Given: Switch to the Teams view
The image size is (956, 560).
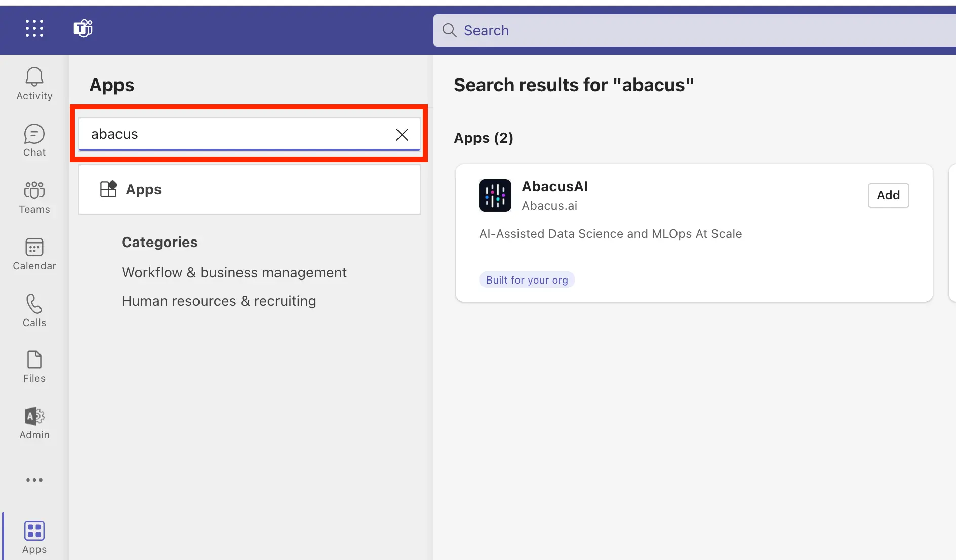Looking at the screenshot, I should pos(33,197).
